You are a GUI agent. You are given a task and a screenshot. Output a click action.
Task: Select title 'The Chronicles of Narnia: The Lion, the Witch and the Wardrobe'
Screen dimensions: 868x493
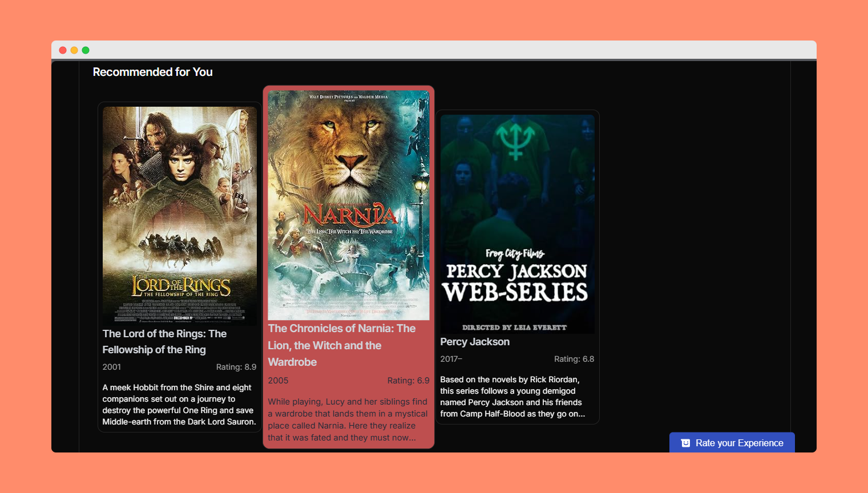click(342, 345)
